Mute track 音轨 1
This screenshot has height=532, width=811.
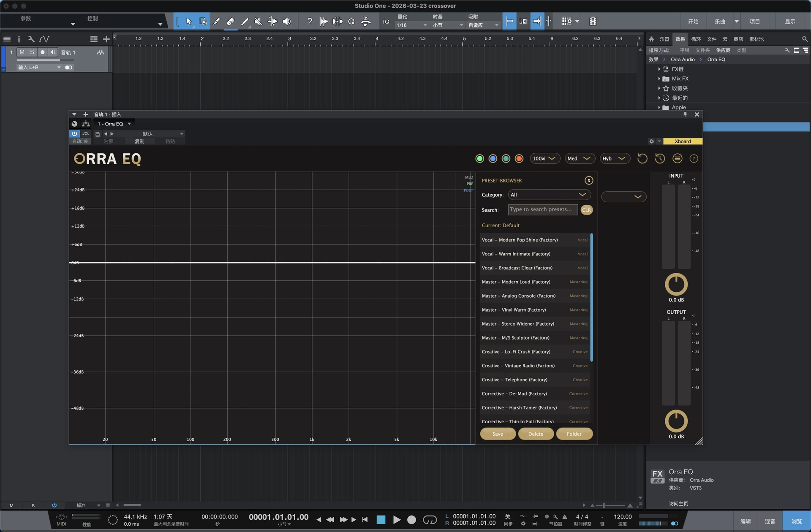22,52
